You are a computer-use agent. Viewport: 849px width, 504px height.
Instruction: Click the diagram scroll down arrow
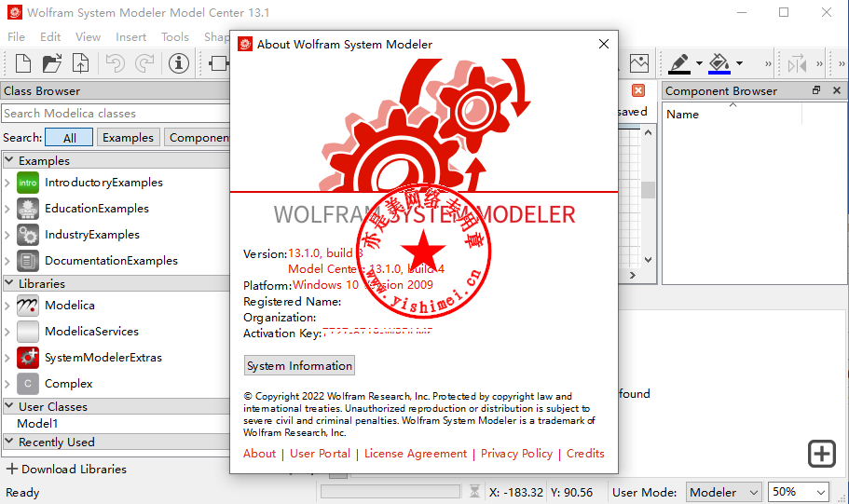[648, 260]
